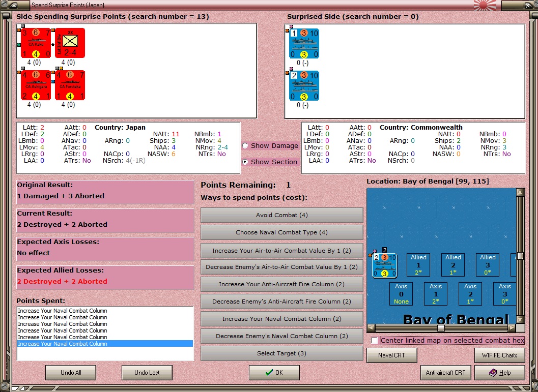Click the Allied 1 sea box
Viewport: 538px width, 392px height.
pyautogui.click(x=418, y=265)
